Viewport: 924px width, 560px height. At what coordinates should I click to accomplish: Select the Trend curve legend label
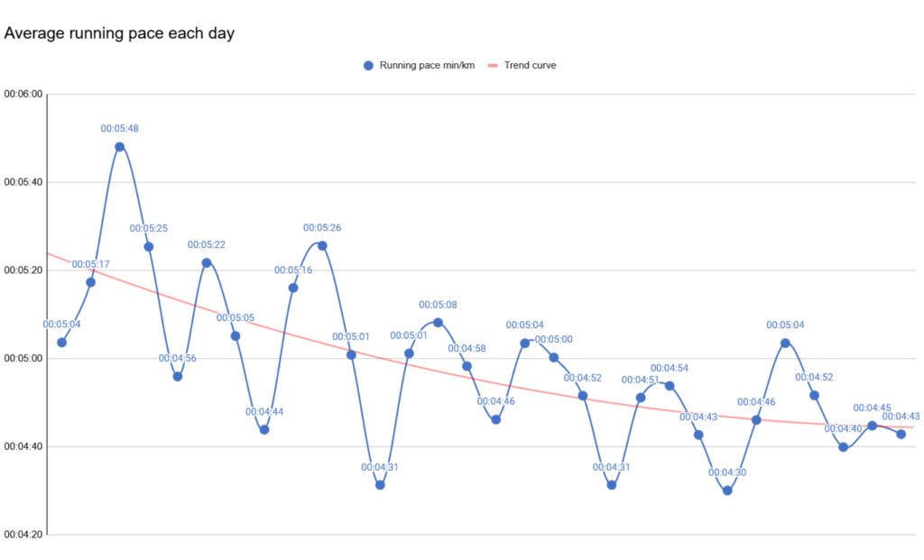coord(530,66)
